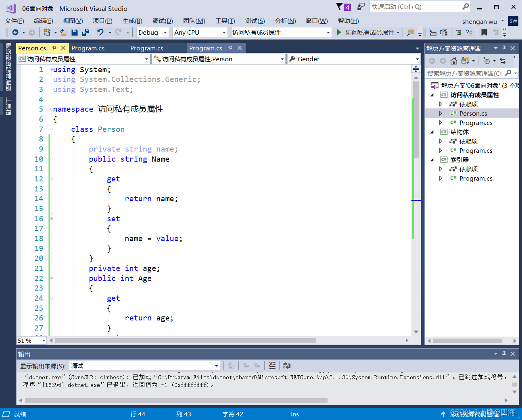Viewport: 522px width, 420px height.
Task: Click the split editor handle above scrollbar
Action: point(416,69)
